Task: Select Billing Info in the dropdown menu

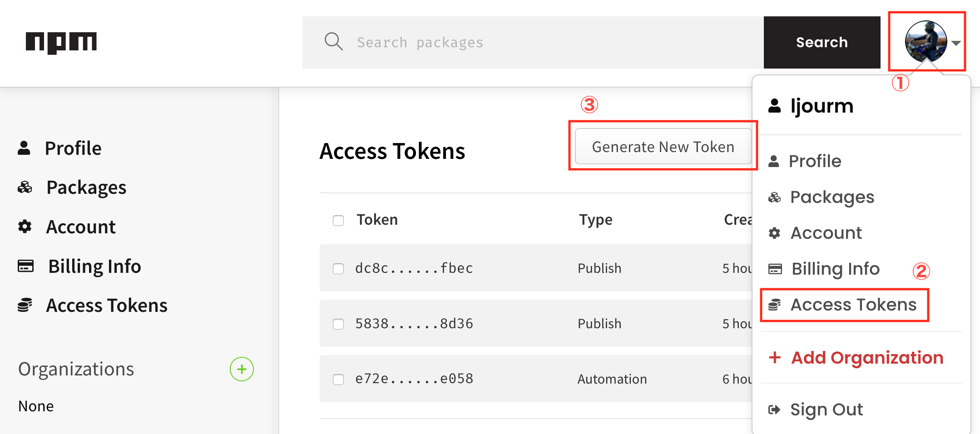Action: coord(835,269)
